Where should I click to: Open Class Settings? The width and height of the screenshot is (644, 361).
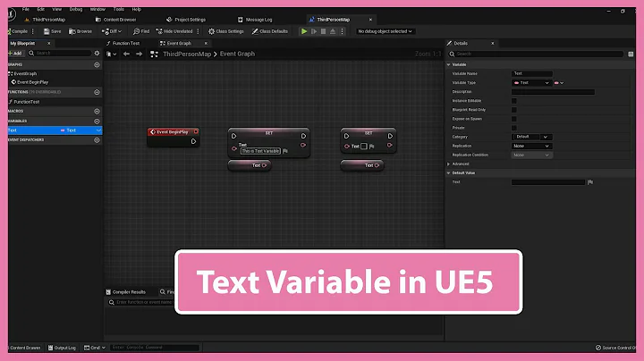[x=226, y=31]
